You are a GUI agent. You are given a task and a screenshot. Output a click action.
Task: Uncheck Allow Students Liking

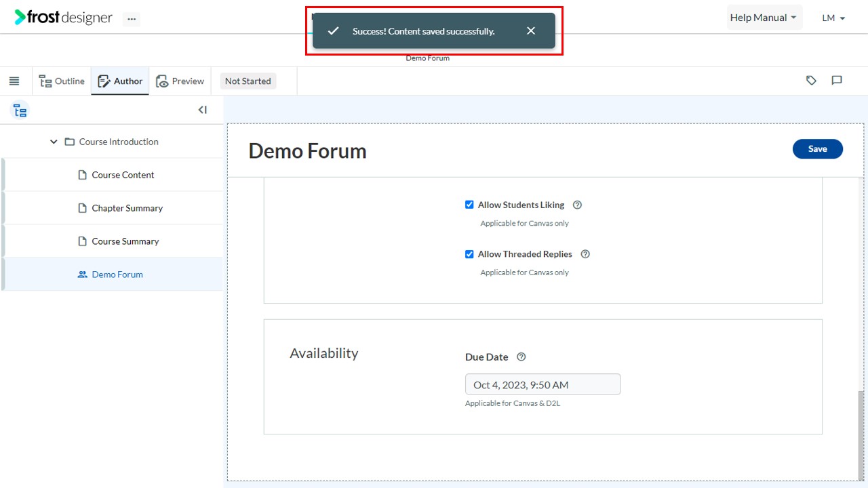pyautogui.click(x=469, y=205)
